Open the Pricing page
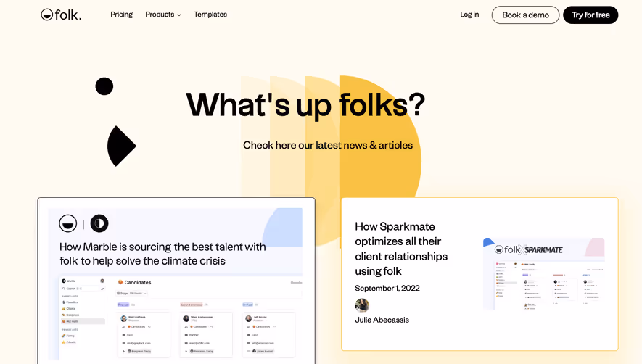The height and width of the screenshot is (364, 642). [122, 15]
